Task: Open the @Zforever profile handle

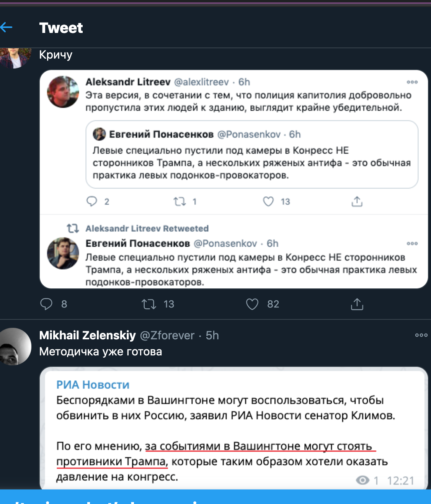Action: pyautogui.click(x=167, y=335)
